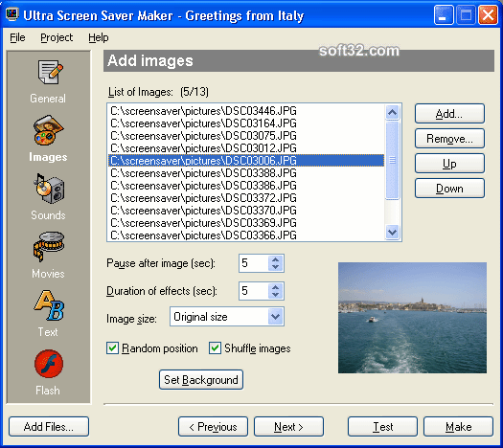Expand the Image size dropdown

tap(276, 317)
